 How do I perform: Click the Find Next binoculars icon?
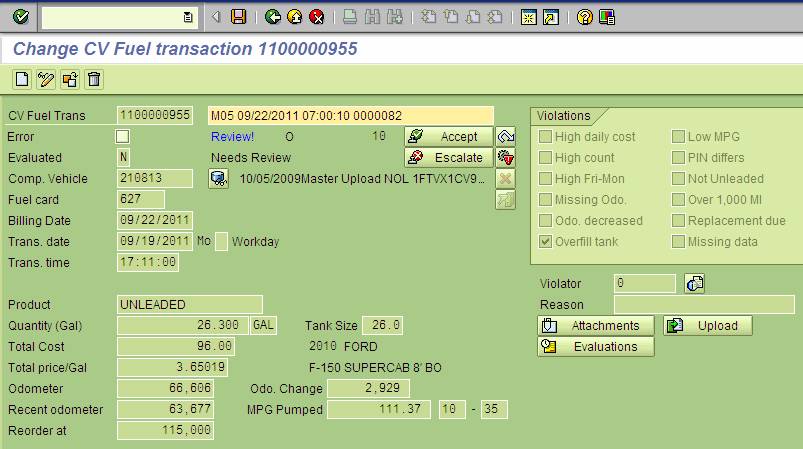tap(394, 17)
